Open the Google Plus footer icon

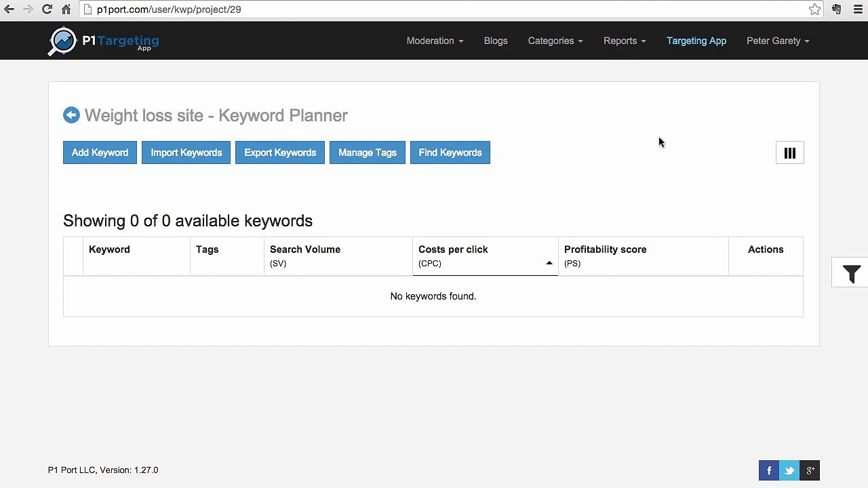[x=810, y=470]
